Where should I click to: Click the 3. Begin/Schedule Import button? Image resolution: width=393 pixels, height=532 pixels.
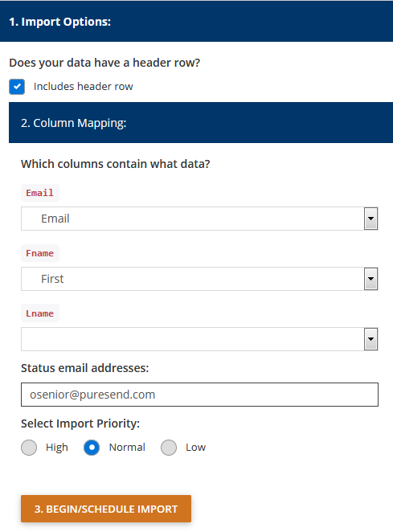tap(106, 509)
